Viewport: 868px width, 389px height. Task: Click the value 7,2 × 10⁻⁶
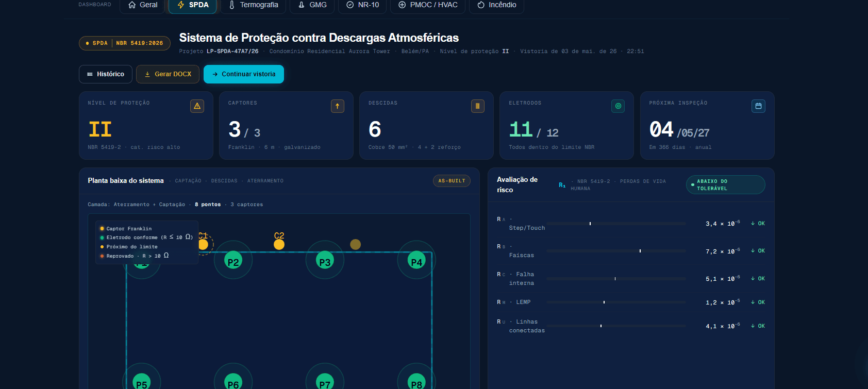pos(723,251)
